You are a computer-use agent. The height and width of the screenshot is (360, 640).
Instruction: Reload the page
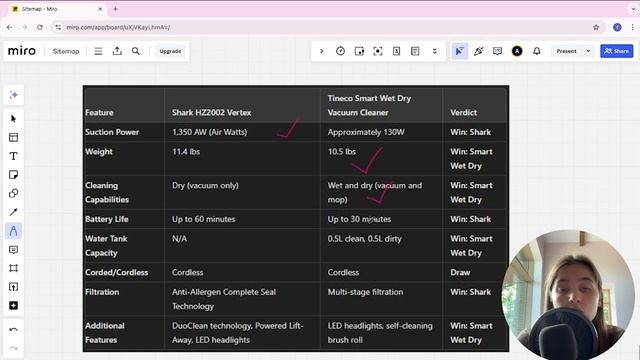[40, 27]
